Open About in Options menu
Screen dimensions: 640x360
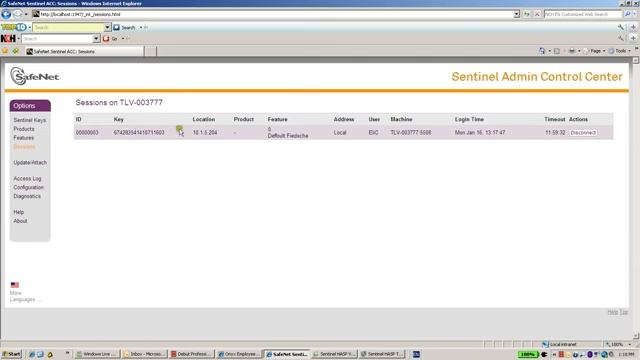(20, 221)
